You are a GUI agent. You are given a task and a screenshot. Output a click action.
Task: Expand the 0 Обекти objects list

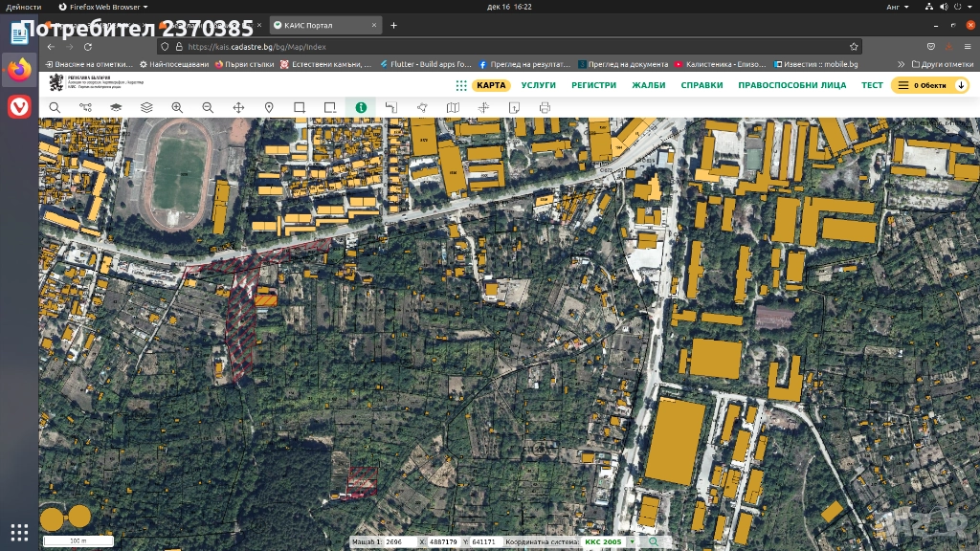929,85
